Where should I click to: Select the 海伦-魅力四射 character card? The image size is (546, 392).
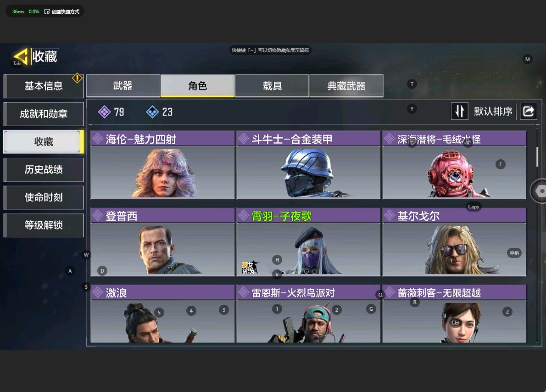[x=162, y=165]
